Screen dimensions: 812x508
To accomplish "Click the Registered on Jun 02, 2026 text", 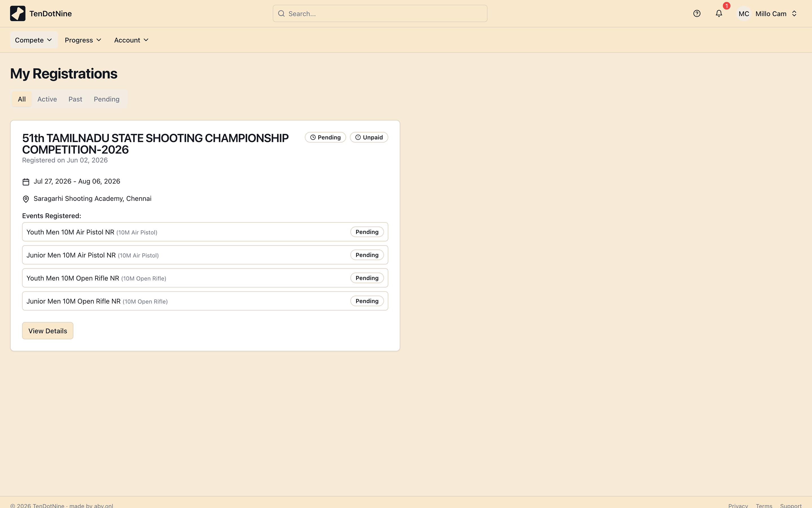I will pos(65,160).
